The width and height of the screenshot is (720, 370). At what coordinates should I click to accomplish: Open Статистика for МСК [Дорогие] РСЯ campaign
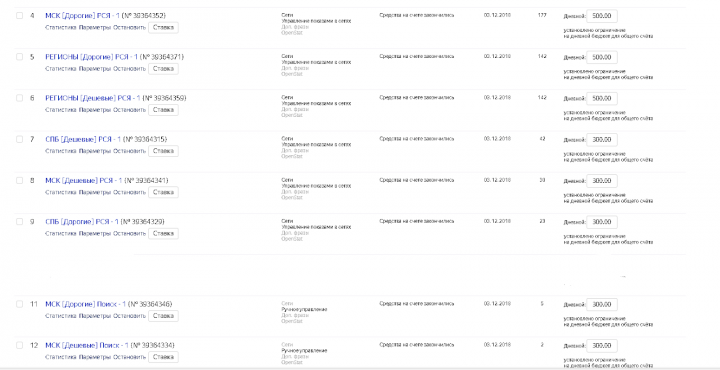(61, 28)
